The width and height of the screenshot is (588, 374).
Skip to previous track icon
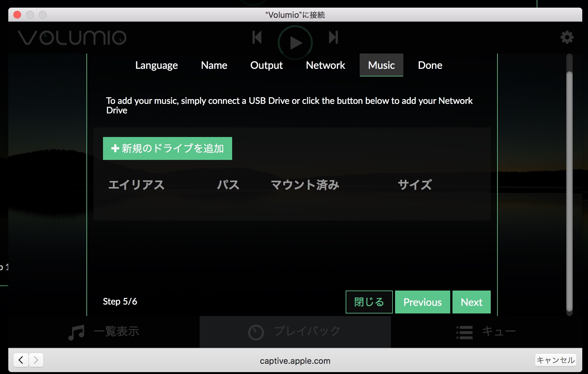257,38
